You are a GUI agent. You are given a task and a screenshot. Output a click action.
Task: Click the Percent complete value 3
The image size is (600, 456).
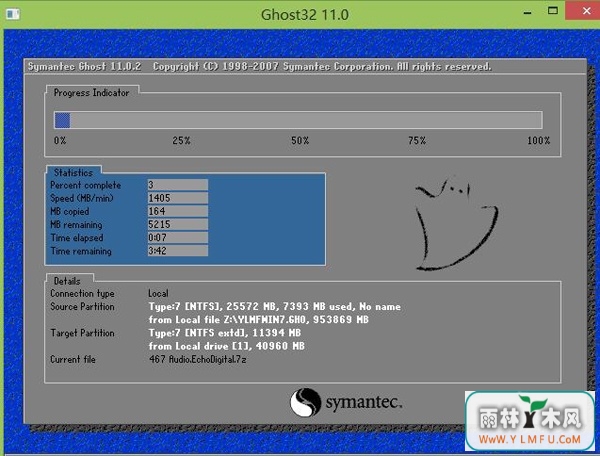coord(178,185)
